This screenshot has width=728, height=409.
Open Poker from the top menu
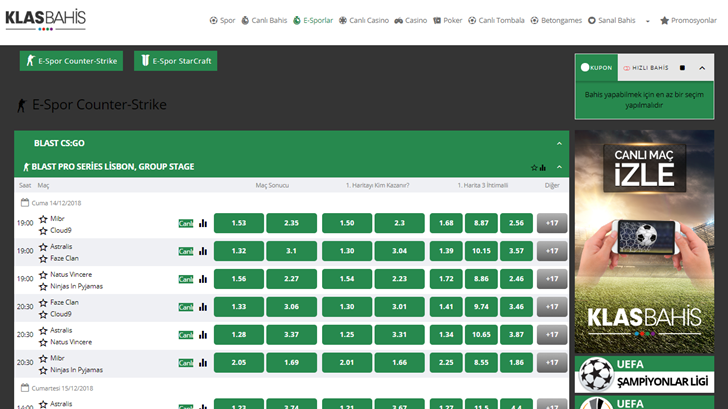pos(448,20)
